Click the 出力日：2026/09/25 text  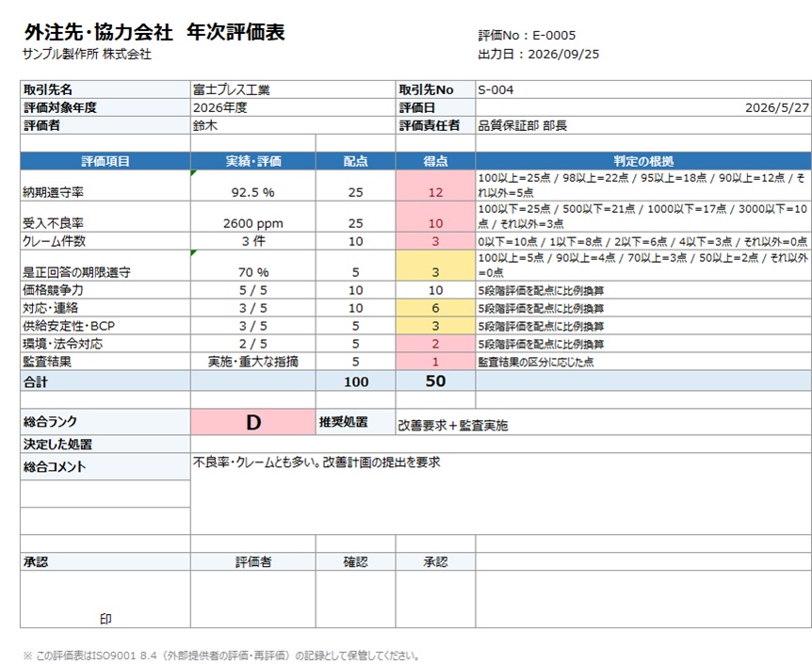tap(539, 54)
